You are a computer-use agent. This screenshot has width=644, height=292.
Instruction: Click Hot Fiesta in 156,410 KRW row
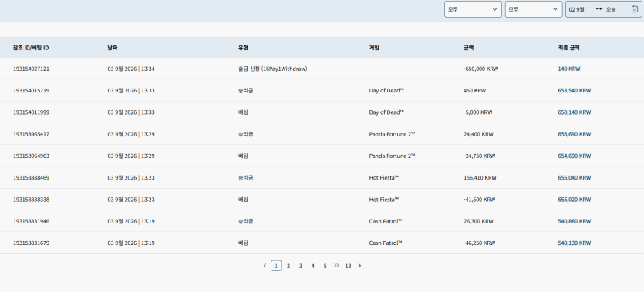[x=384, y=177]
